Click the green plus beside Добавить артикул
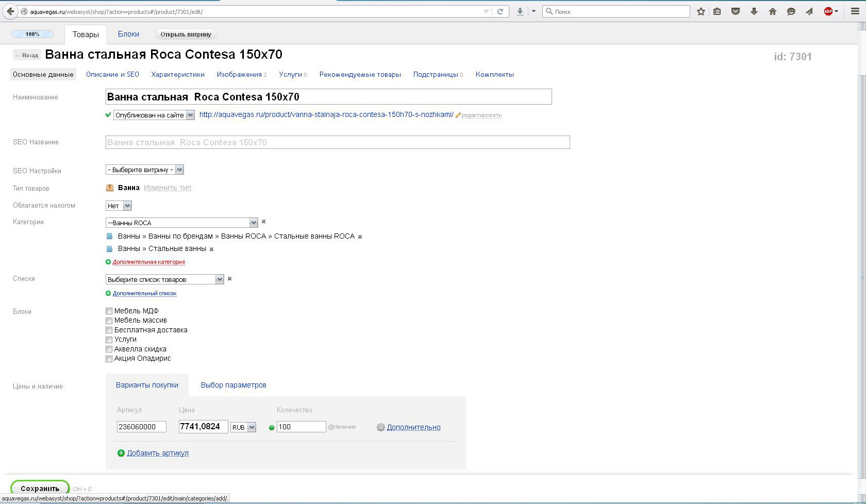Image resolution: width=866 pixels, height=504 pixels. coord(121,453)
